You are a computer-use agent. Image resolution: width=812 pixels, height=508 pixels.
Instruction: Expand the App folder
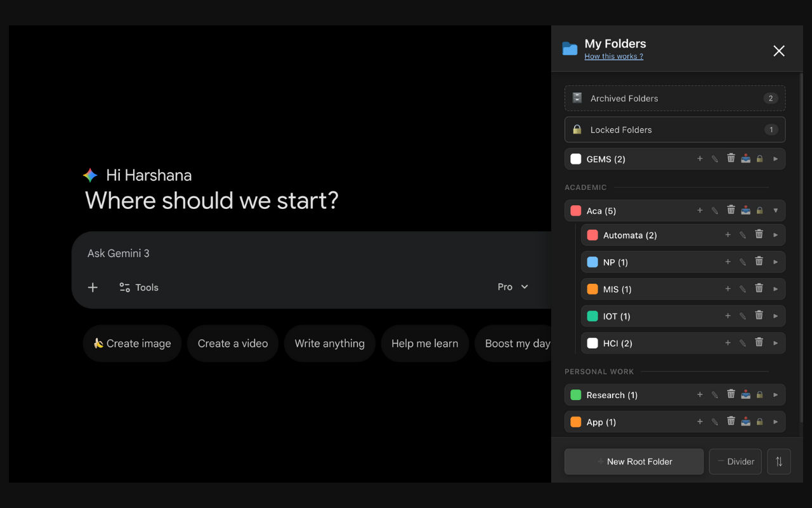[x=775, y=422]
